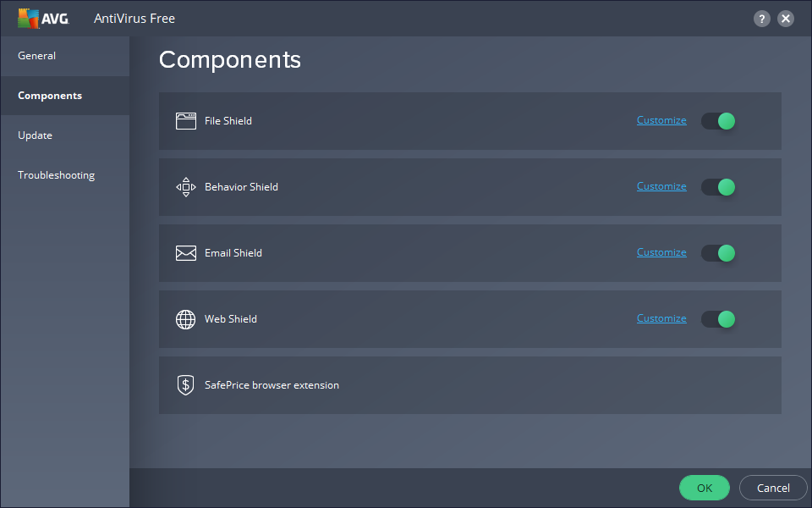Click SafePrice browser extension text
This screenshot has height=508, width=812.
pyautogui.click(x=272, y=385)
